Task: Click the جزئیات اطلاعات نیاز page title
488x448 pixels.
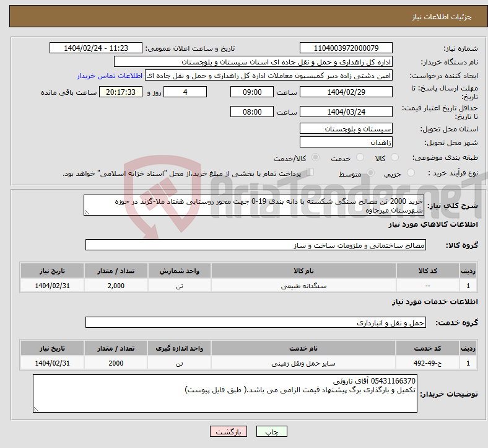Action: point(442,17)
